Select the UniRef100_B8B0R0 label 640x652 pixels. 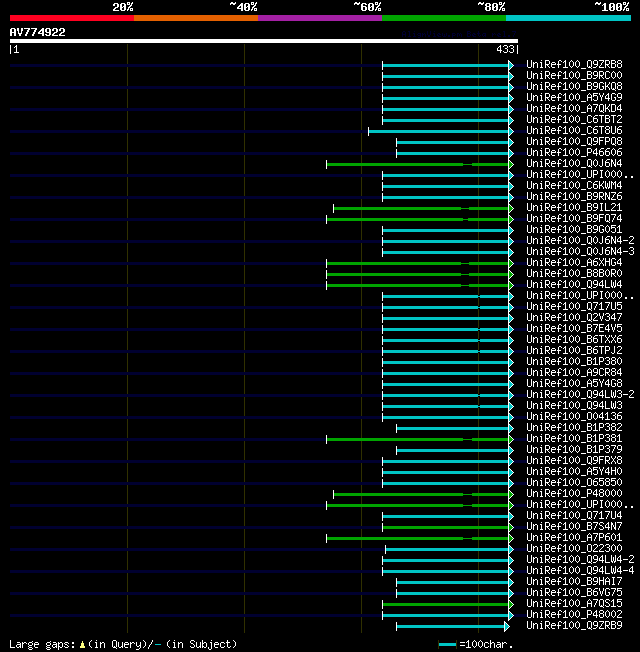574,274
